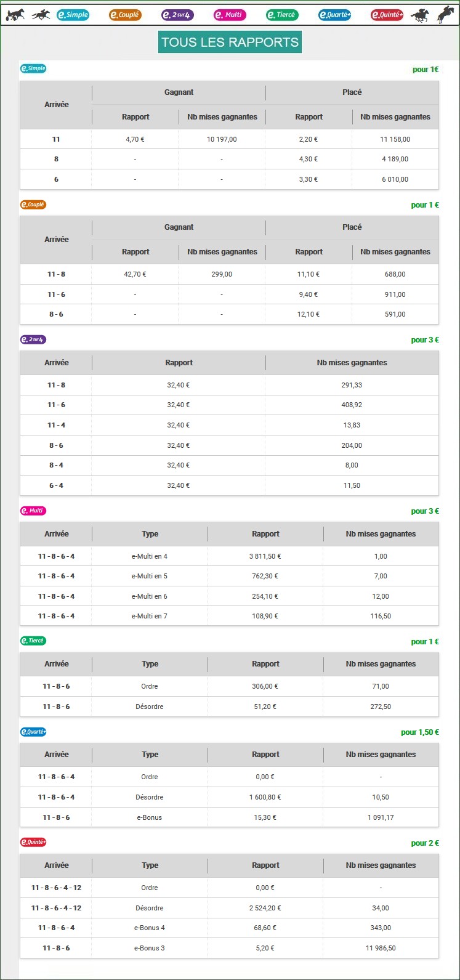
Task: Click the TOUS LES RAPPORTS button
Action: click(x=230, y=42)
